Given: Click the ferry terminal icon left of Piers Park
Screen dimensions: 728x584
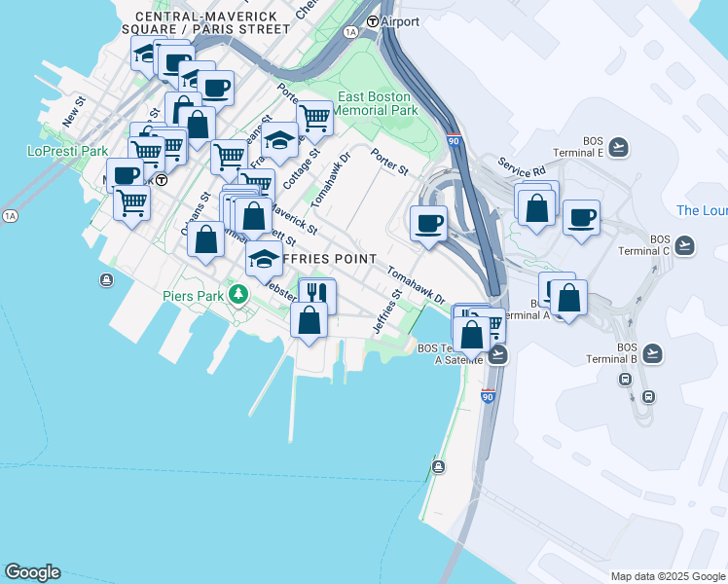Looking at the screenshot, I should point(107,280).
